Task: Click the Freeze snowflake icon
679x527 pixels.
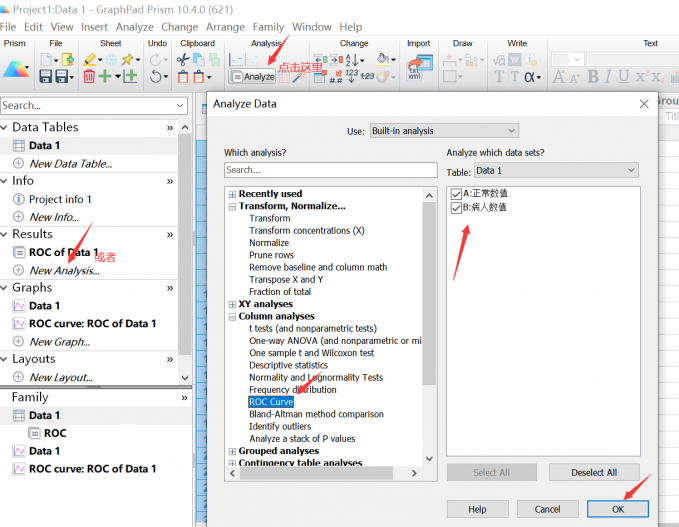Action: coord(111,60)
